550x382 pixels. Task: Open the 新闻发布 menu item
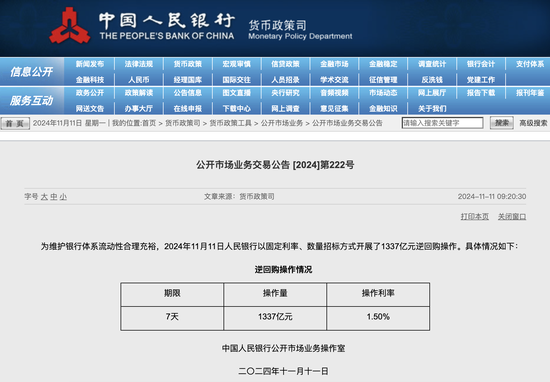[90, 64]
